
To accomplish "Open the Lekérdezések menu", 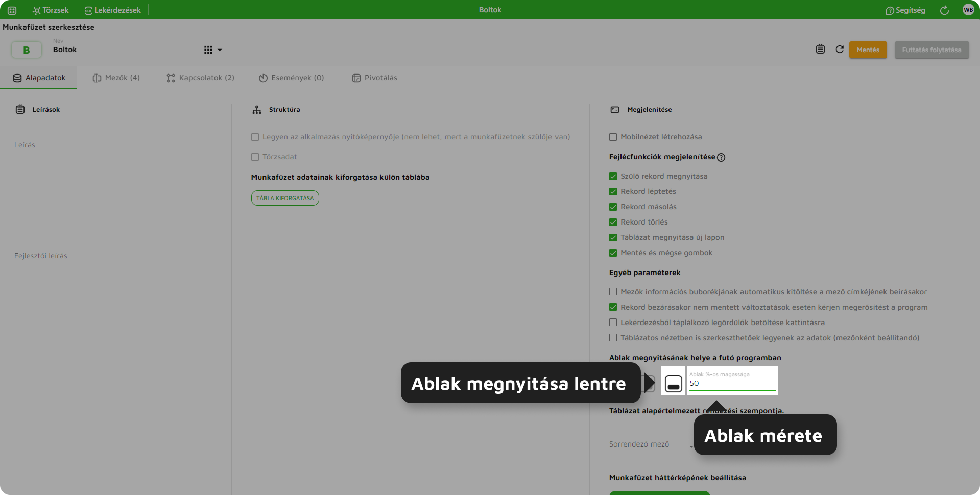I will pos(113,10).
